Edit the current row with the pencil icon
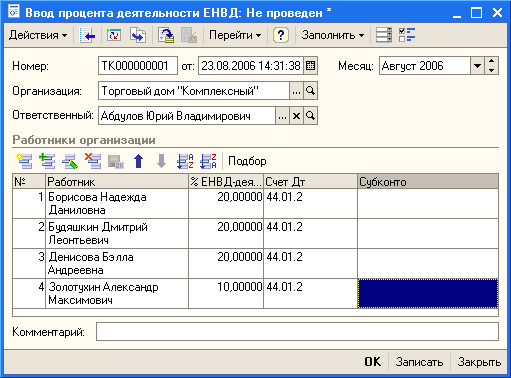 click(x=70, y=161)
